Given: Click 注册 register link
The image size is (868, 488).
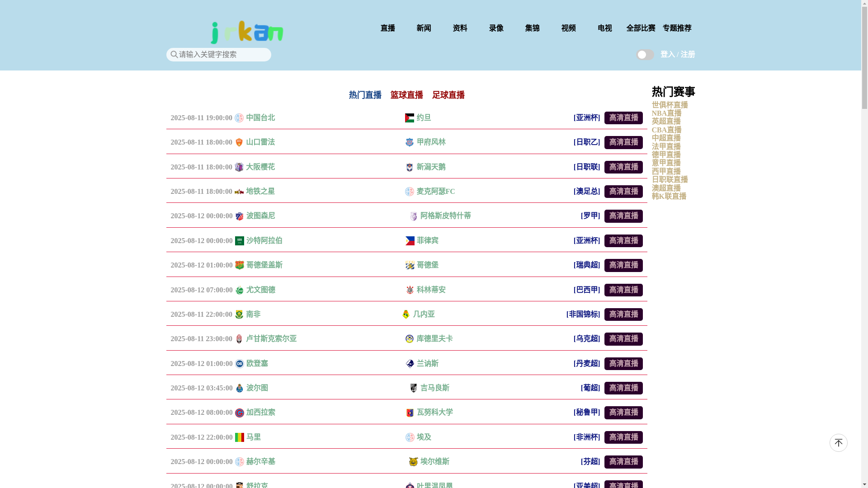Looking at the screenshot, I should click(688, 54).
